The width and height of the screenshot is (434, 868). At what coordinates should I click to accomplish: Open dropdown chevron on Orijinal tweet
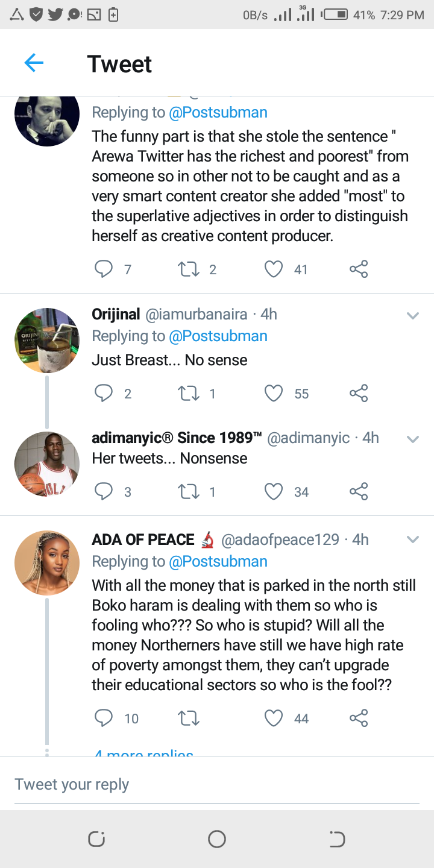point(413,315)
